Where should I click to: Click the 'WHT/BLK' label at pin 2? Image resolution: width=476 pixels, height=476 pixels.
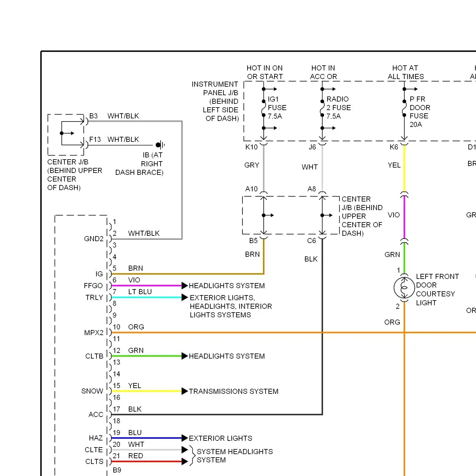click(x=144, y=233)
